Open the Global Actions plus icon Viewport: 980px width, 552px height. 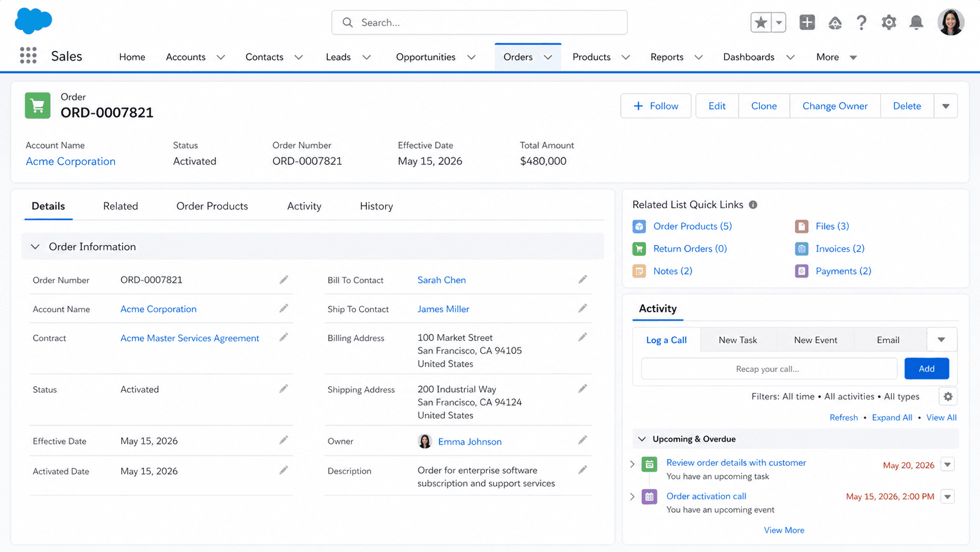(x=807, y=22)
